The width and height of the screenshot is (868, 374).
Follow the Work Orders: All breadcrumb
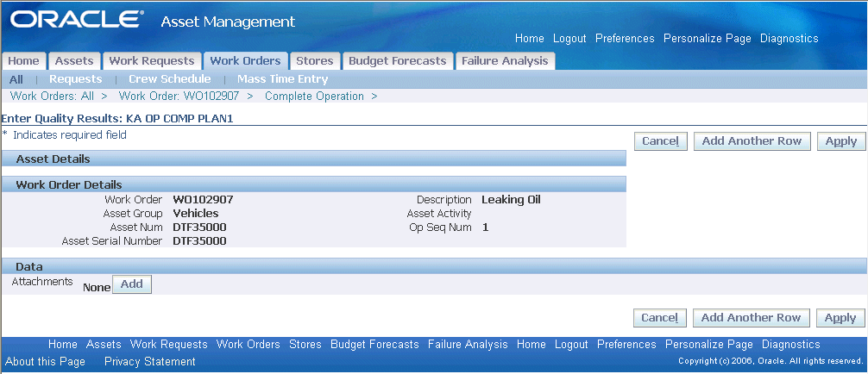52,96
